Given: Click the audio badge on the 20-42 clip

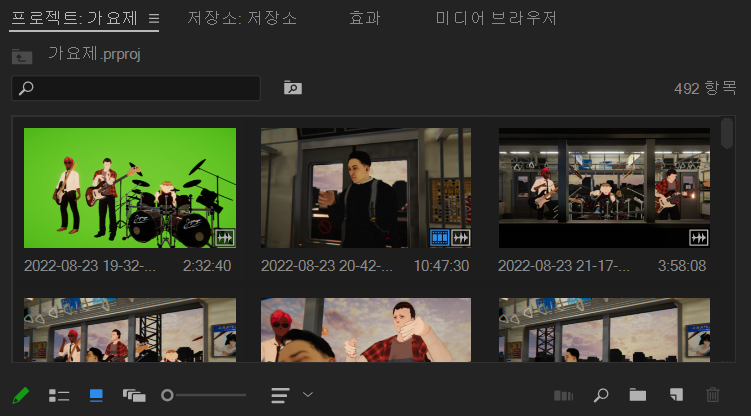Looking at the screenshot, I should (461, 237).
